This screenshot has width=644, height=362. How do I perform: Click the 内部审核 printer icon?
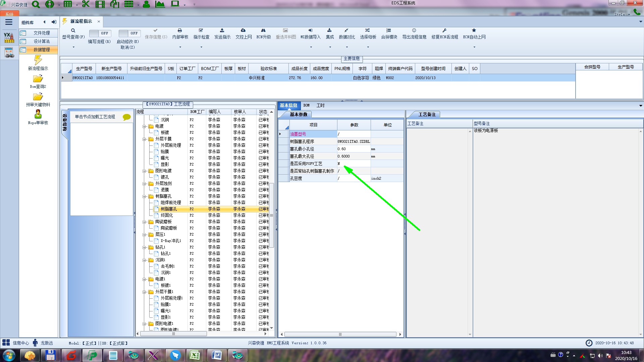[180, 31]
